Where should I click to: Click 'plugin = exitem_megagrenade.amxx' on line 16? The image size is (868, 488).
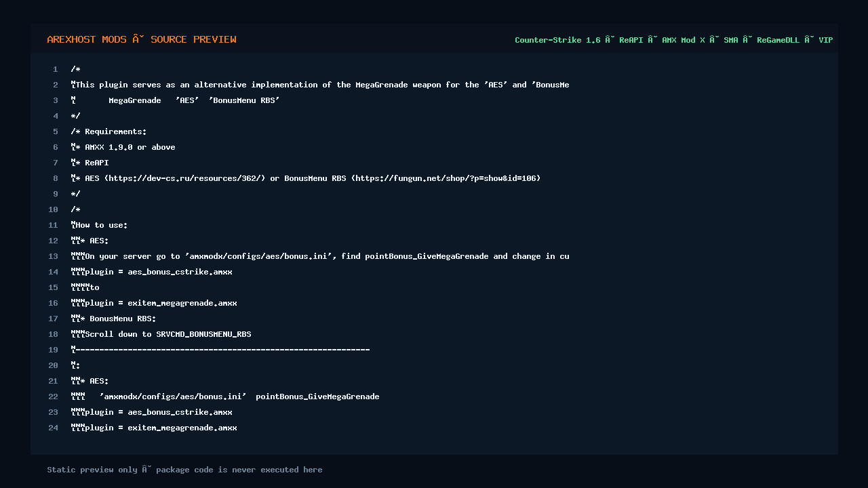(154, 303)
